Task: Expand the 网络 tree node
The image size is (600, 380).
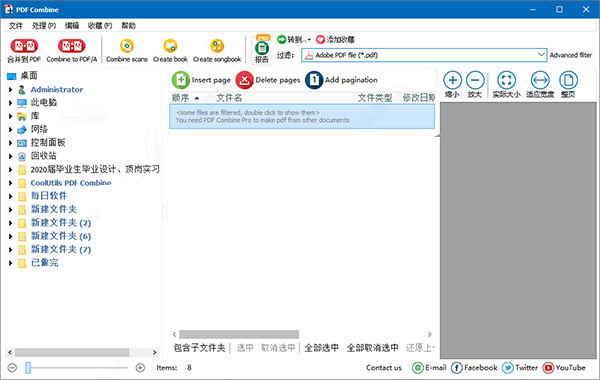Action: click(11, 129)
